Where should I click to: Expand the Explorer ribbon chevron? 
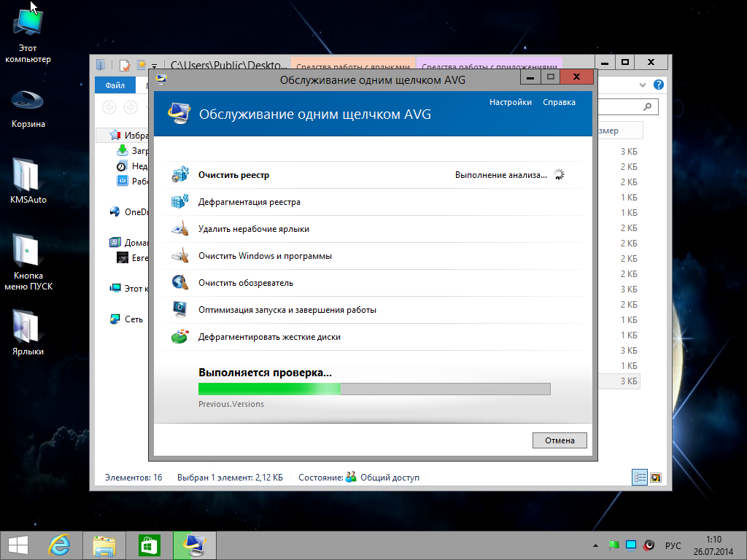(642, 85)
